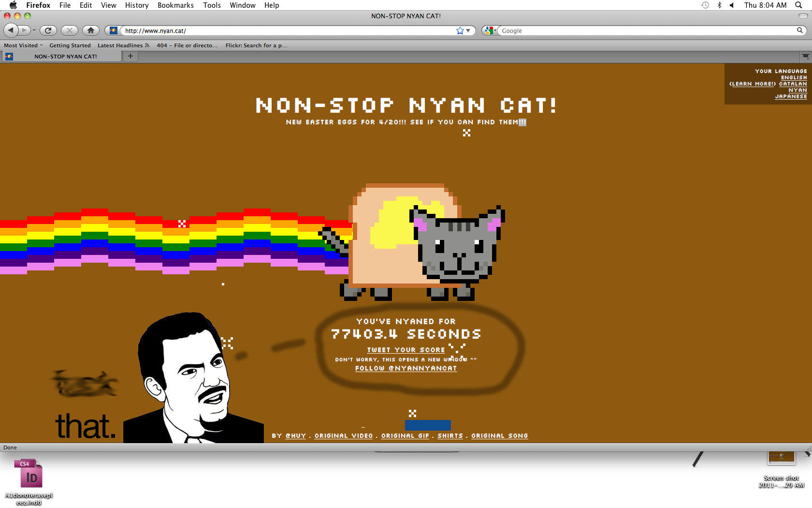The width and height of the screenshot is (812, 508).
Task: Click the browser Back button
Action: click(11, 30)
